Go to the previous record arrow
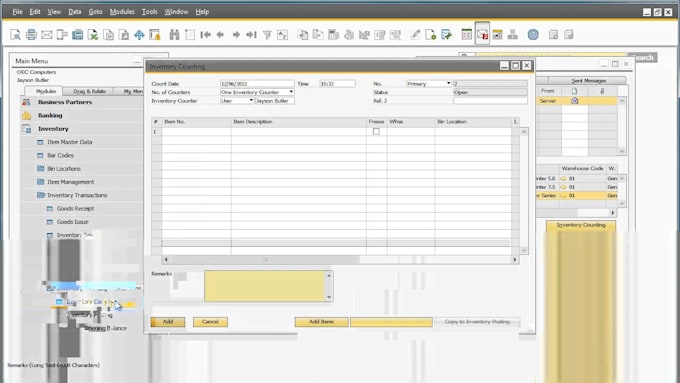 pyautogui.click(x=220, y=35)
